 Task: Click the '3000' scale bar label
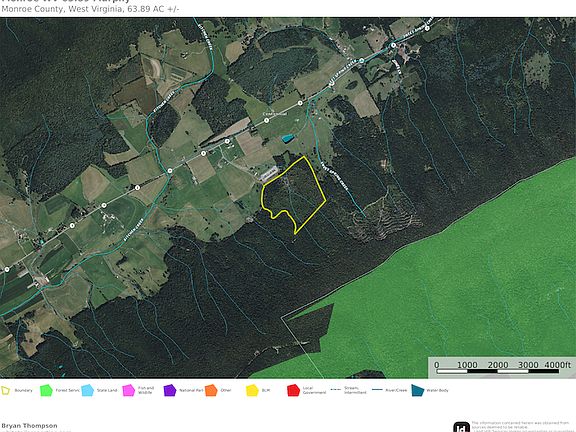click(x=528, y=365)
